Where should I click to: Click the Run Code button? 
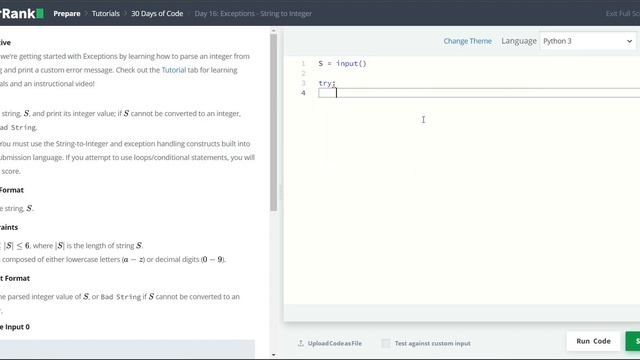click(x=593, y=341)
